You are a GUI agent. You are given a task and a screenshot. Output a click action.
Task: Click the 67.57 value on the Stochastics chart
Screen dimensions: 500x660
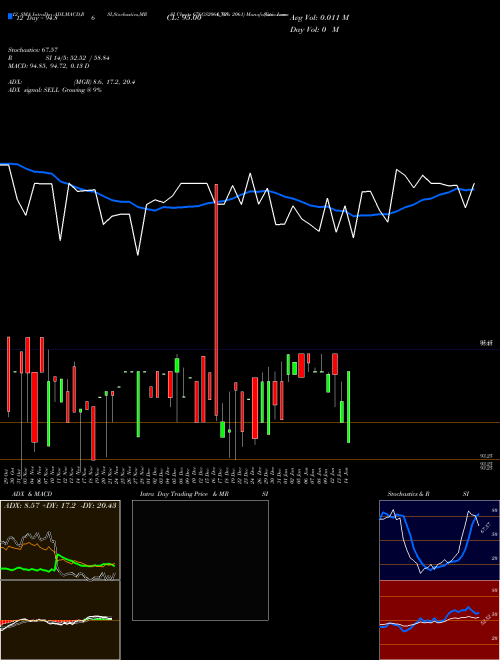(485, 528)
